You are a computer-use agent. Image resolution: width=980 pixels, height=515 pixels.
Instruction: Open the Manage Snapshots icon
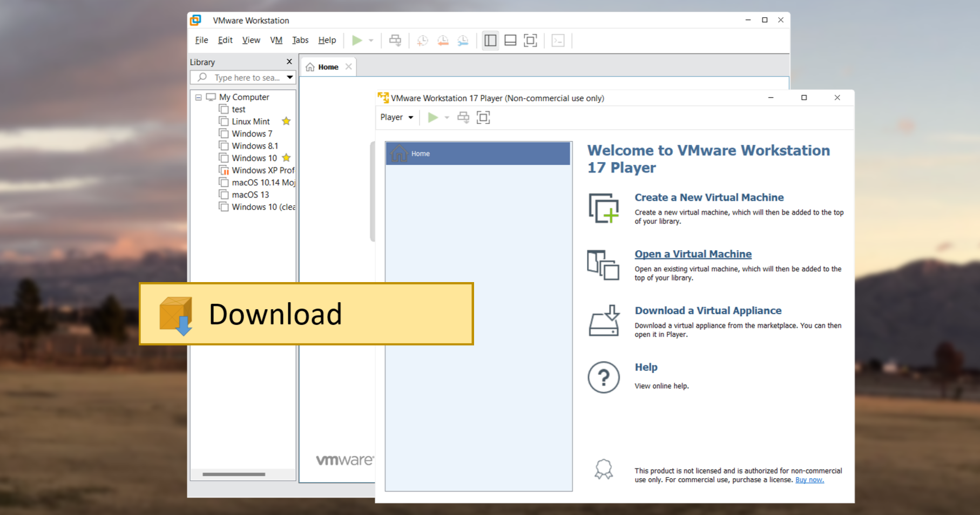(462, 40)
